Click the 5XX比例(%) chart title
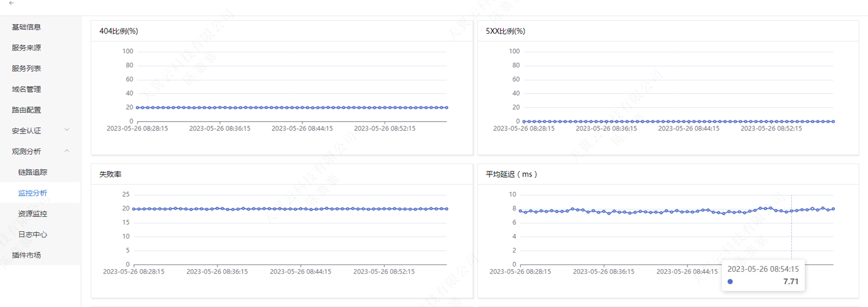The height and width of the screenshot is (307, 868). (x=505, y=31)
